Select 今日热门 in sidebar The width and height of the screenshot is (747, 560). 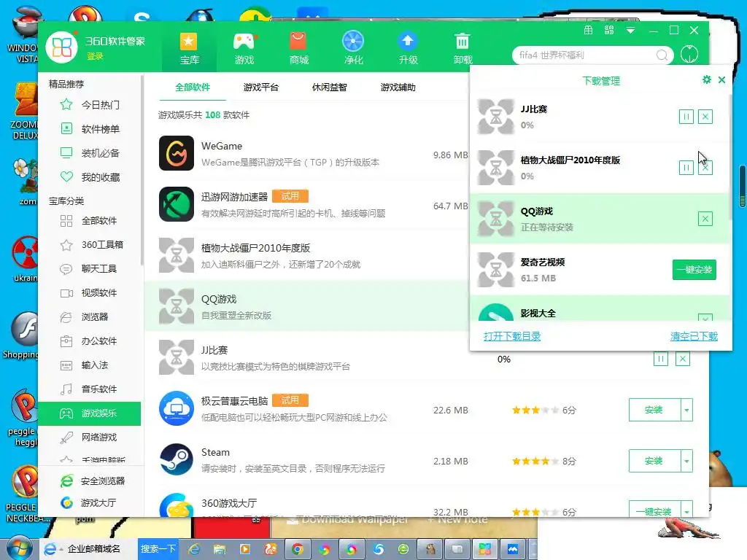90,105
